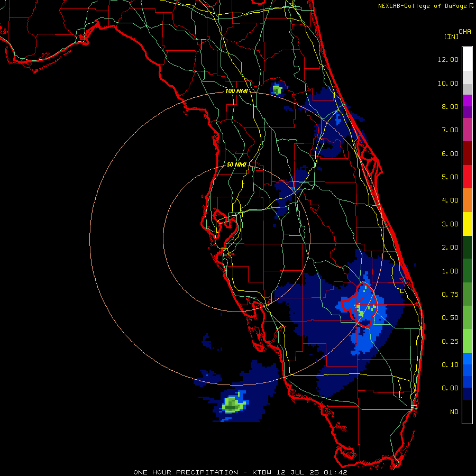Select the 12.00 legend value
This screenshot has height=476, width=476.
pos(448,59)
